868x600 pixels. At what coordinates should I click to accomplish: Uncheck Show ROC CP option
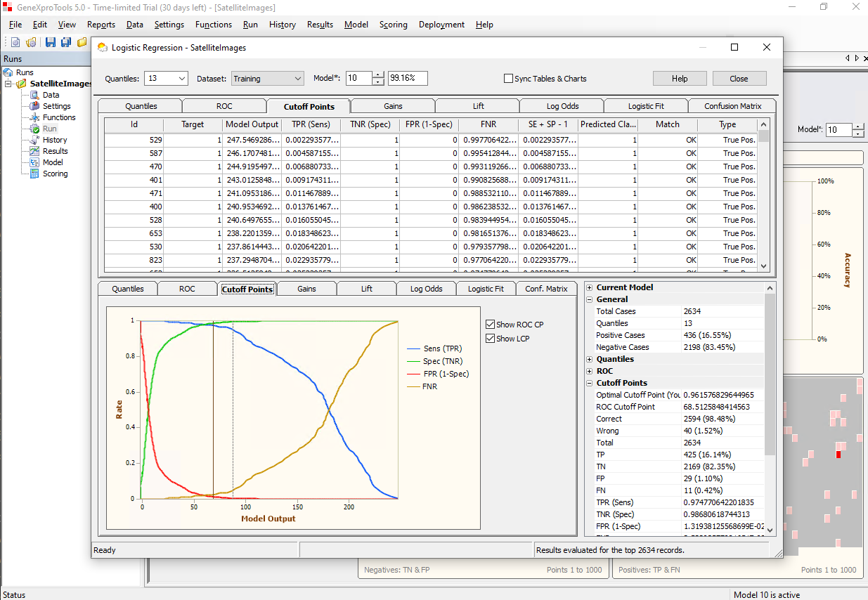tap(491, 325)
